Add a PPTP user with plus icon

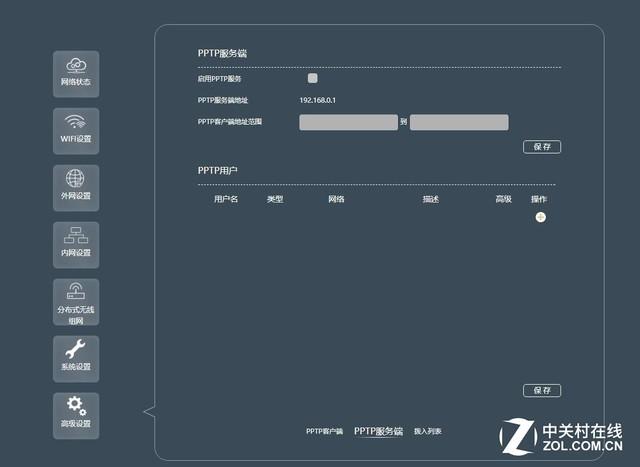540,217
